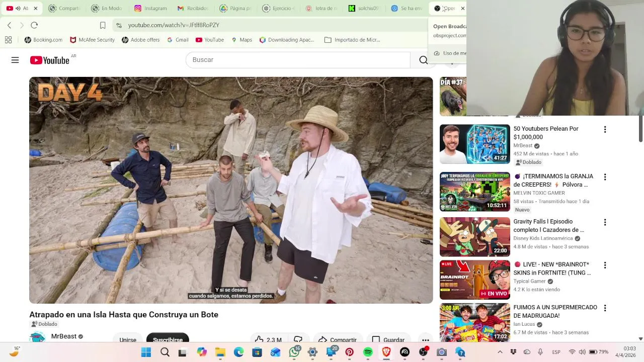
Task: Reload the page with the refresh icon
Action: (34, 25)
